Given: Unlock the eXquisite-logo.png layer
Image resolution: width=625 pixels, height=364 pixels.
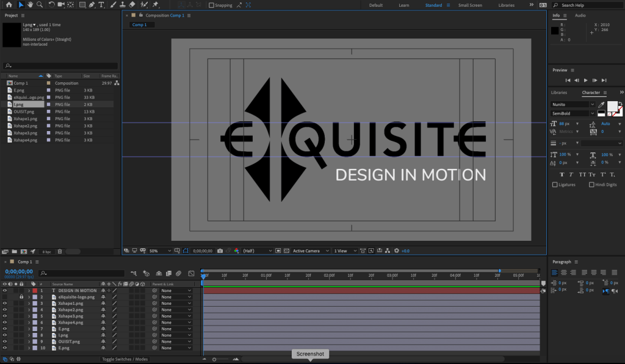Looking at the screenshot, I should click(21, 297).
